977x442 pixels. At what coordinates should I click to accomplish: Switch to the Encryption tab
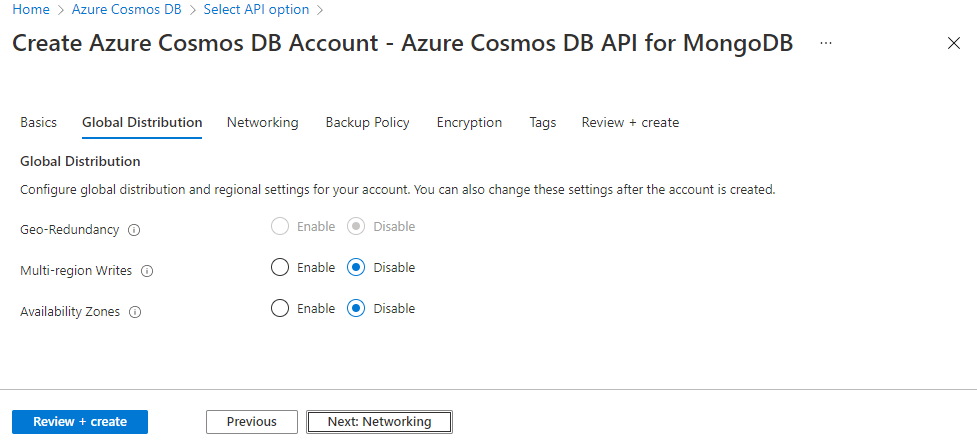469,122
